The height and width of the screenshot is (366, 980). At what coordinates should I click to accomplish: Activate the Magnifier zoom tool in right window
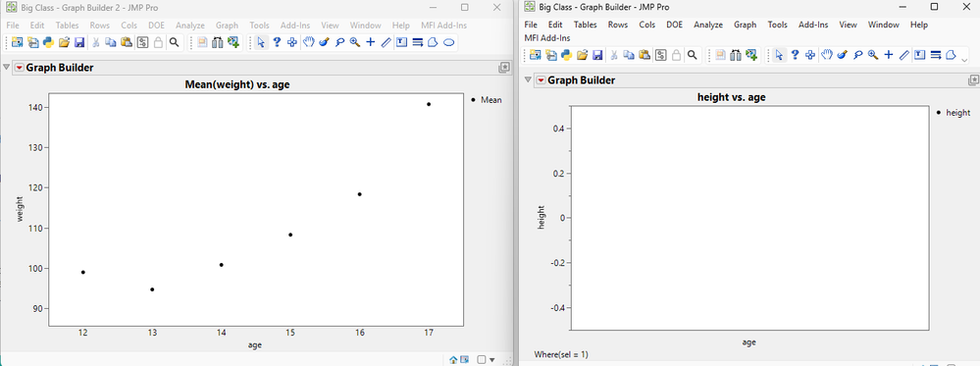(873, 55)
